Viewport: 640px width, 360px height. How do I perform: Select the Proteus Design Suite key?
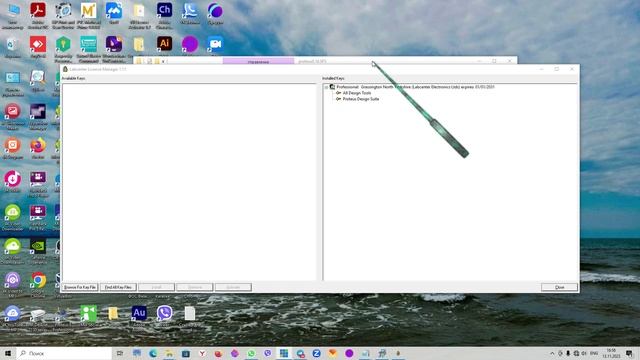pyautogui.click(x=361, y=99)
